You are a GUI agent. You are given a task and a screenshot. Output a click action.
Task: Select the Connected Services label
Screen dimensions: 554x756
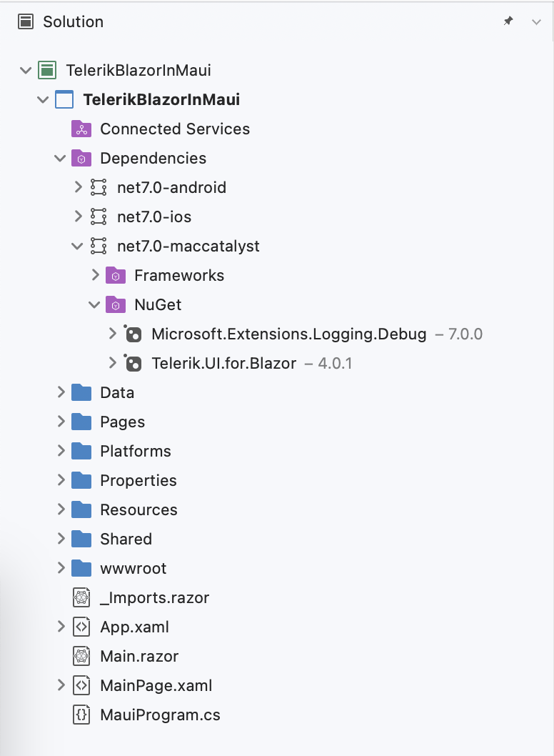tap(175, 129)
